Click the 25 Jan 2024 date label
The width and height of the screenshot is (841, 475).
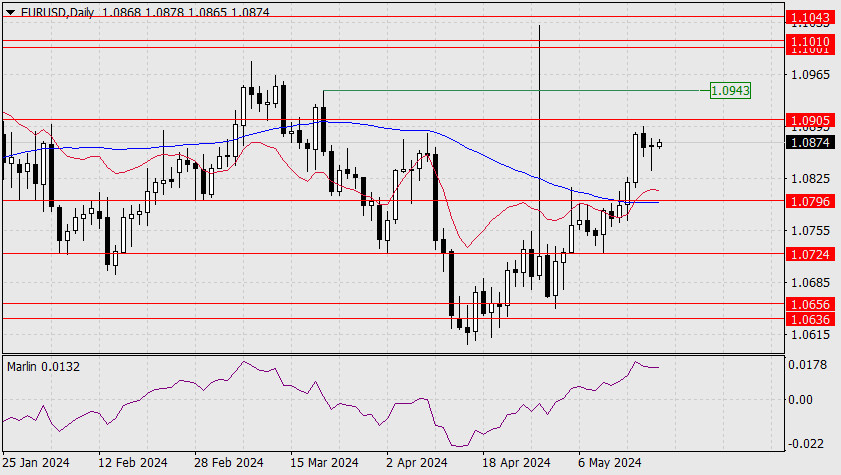click(36, 463)
